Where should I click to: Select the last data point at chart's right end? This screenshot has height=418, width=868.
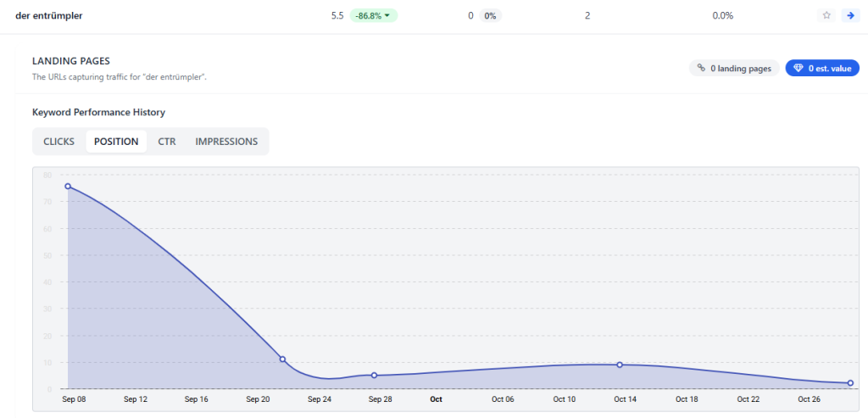850,383
